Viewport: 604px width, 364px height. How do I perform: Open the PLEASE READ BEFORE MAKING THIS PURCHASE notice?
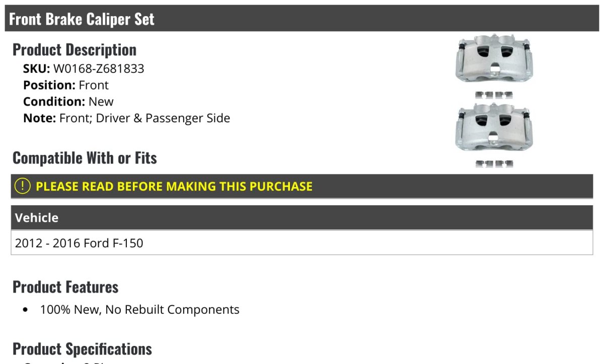[x=174, y=186]
